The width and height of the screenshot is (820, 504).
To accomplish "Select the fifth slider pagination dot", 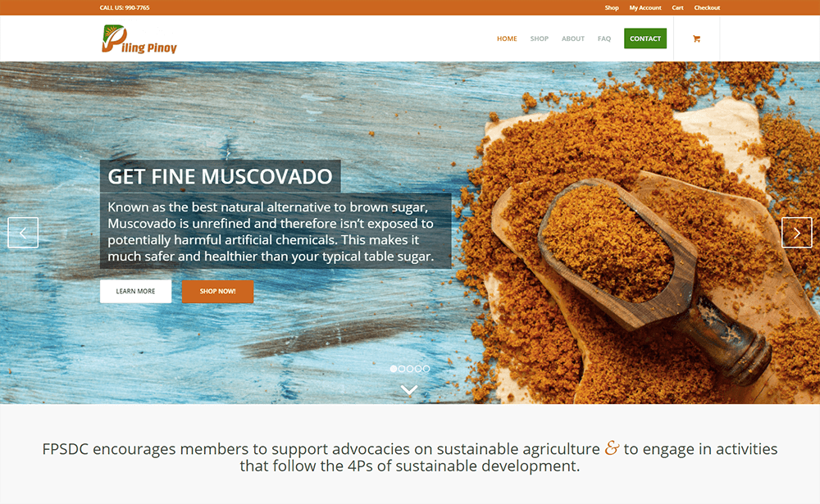I will point(426,369).
